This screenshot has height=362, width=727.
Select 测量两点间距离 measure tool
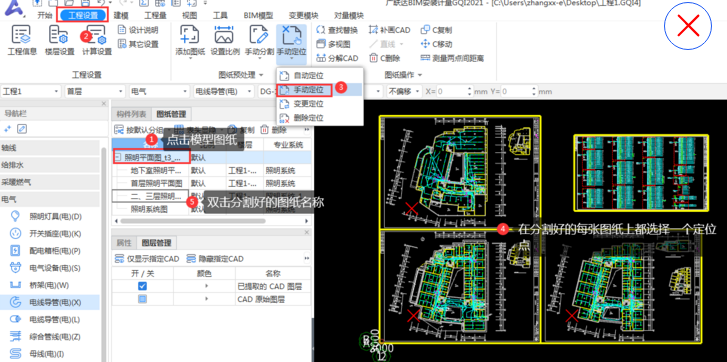[x=452, y=58]
